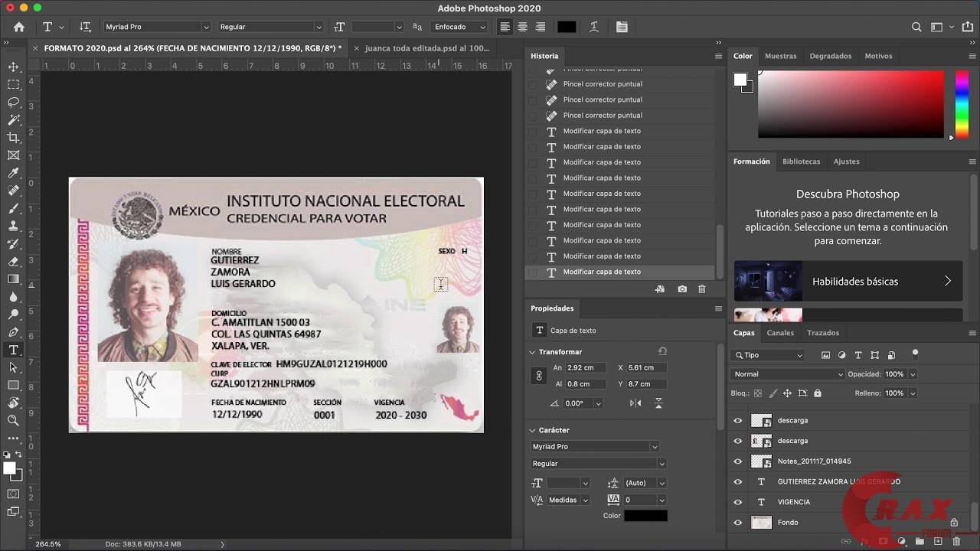Collapse the Transformar section in Propiedades
The width and height of the screenshot is (980, 551).
pyautogui.click(x=532, y=351)
